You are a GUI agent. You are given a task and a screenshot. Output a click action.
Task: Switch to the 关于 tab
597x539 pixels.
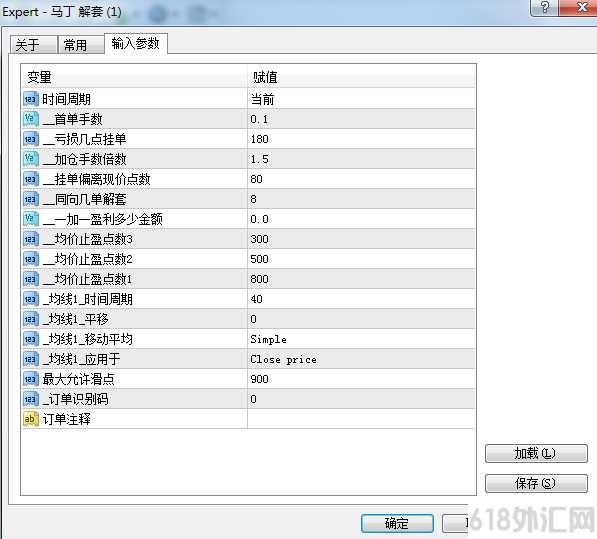[34, 45]
